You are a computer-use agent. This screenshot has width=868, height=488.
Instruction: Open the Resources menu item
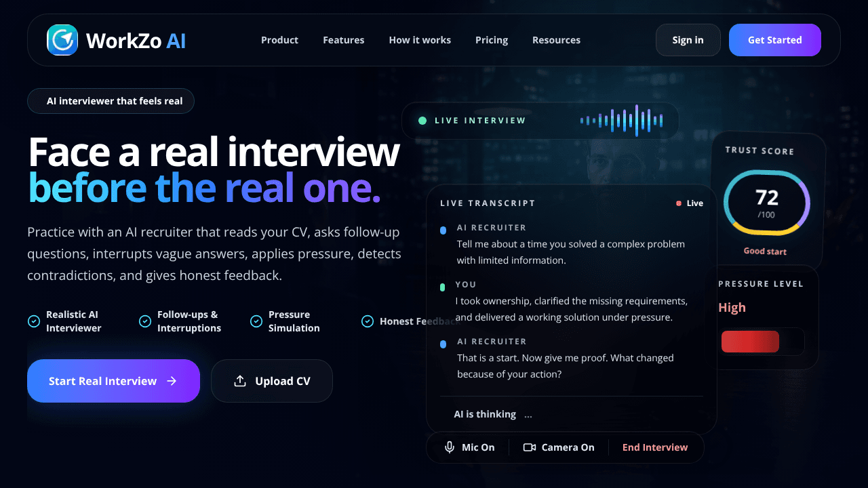(556, 40)
